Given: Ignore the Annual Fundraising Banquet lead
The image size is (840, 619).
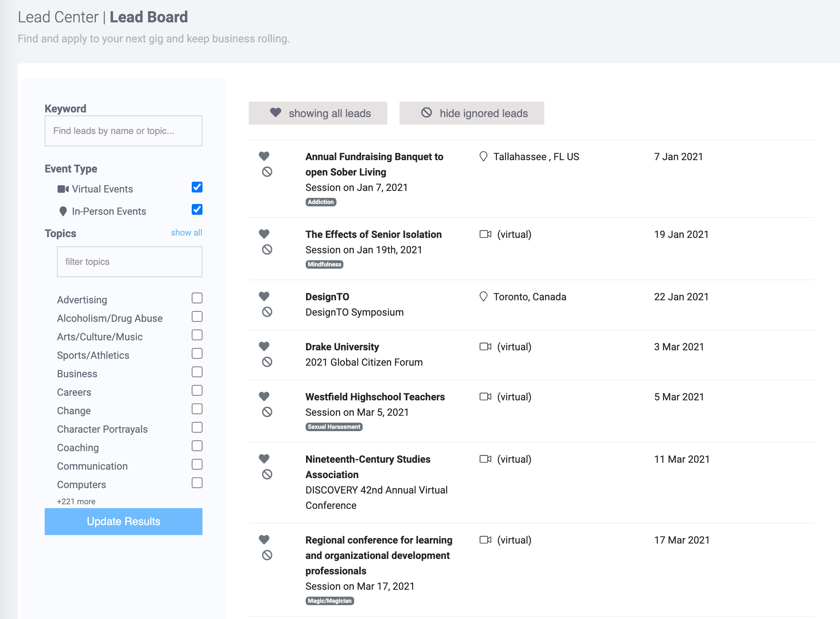Looking at the screenshot, I should point(267,172).
